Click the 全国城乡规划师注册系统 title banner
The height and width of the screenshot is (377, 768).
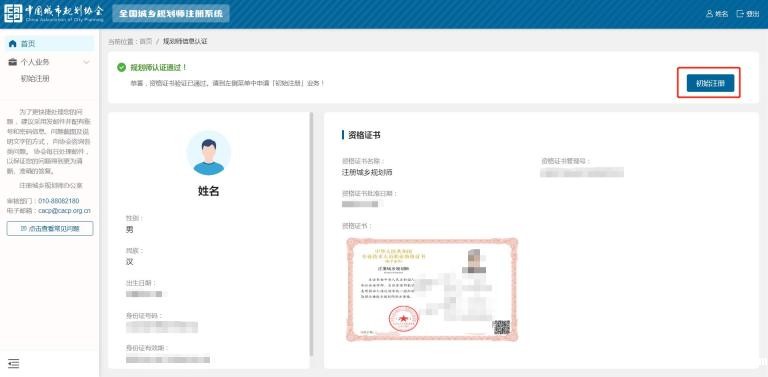(x=171, y=13)
